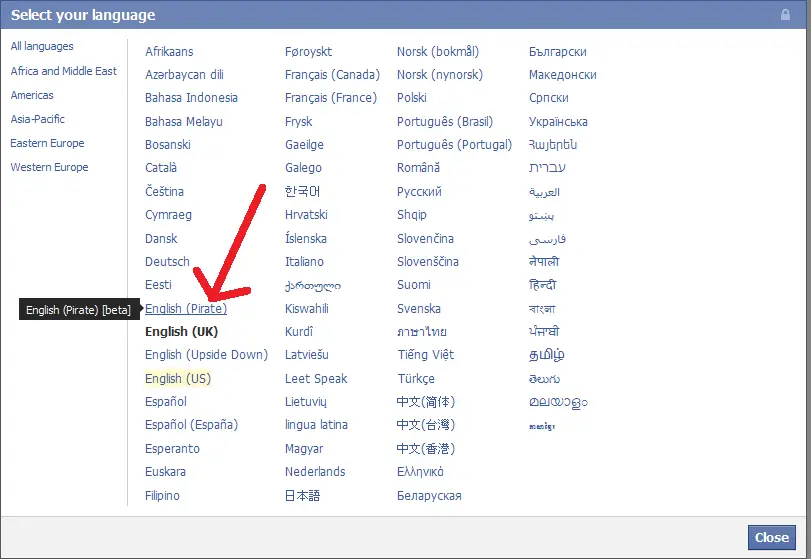Filter by Eastern Europe region
Image resolution: width=812 pixels, height=559 pixels.
coord(47,143)
